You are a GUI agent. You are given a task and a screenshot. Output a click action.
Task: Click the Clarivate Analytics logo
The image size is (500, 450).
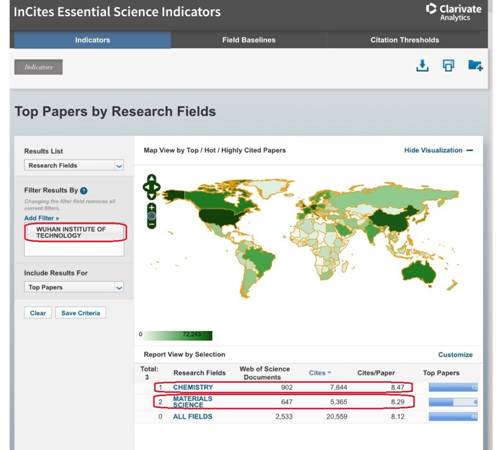454,12
